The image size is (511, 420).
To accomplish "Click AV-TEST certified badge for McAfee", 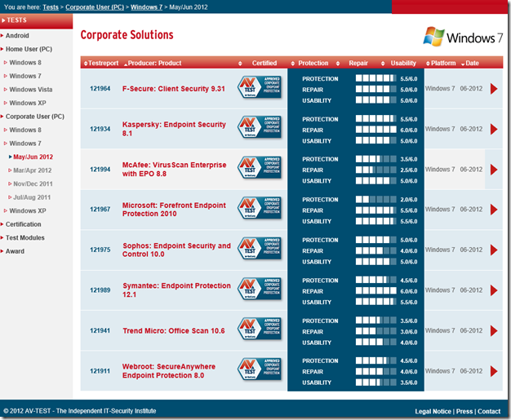I will click(260, 168).
